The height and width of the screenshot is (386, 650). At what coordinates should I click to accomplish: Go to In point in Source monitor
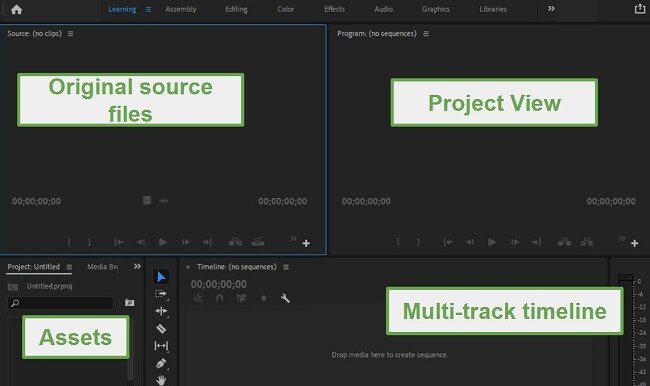(x=119, y=242)
